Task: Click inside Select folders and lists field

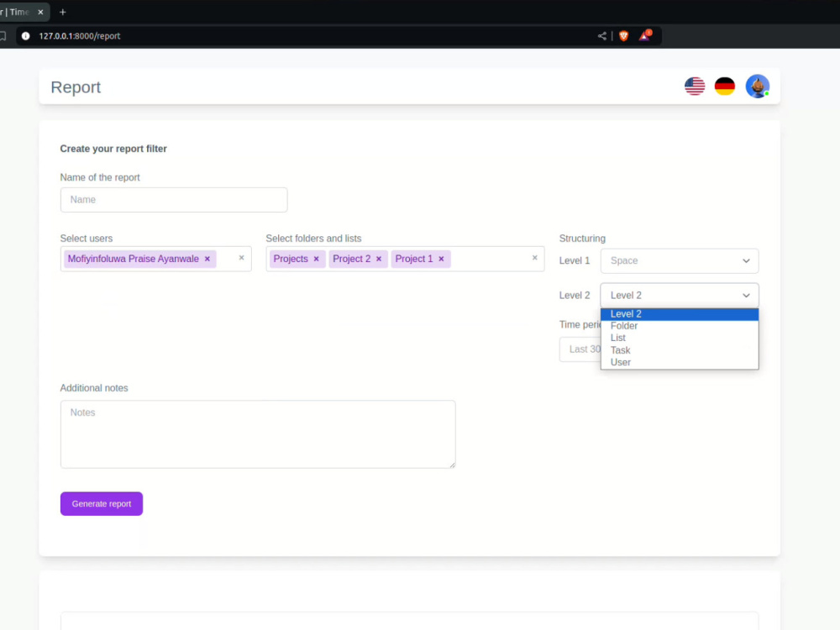Action: click(405, 259)
